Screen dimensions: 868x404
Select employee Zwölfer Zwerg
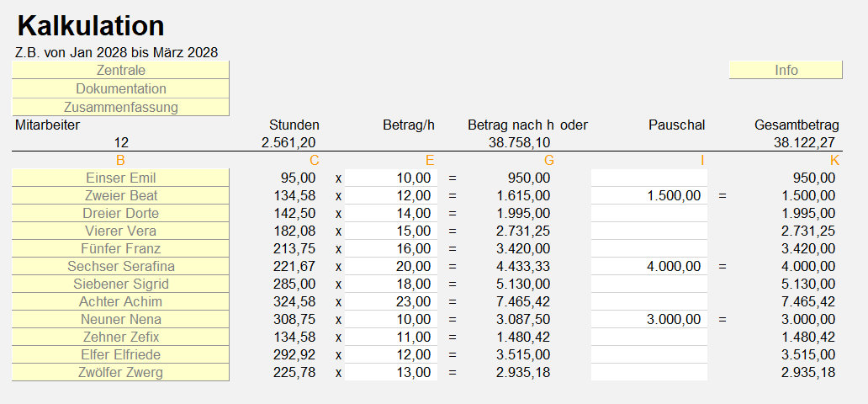tap(120, 372)
